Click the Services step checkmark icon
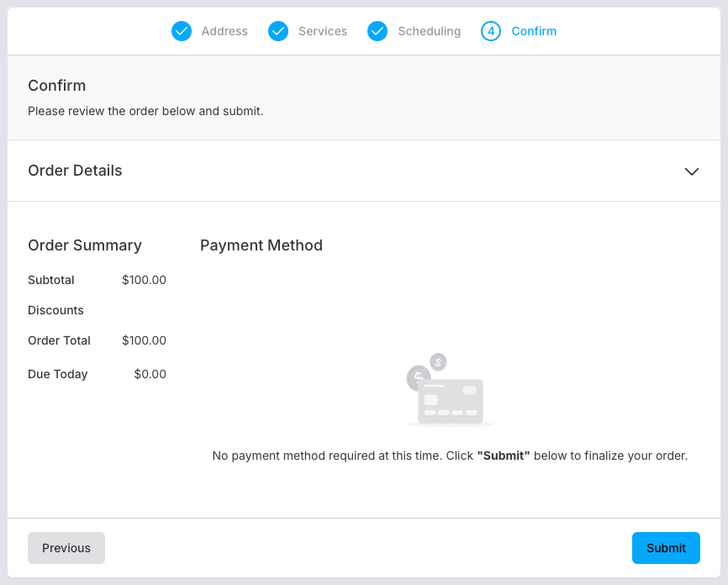Screen dimensions: 728x585 tap(278, 31)
